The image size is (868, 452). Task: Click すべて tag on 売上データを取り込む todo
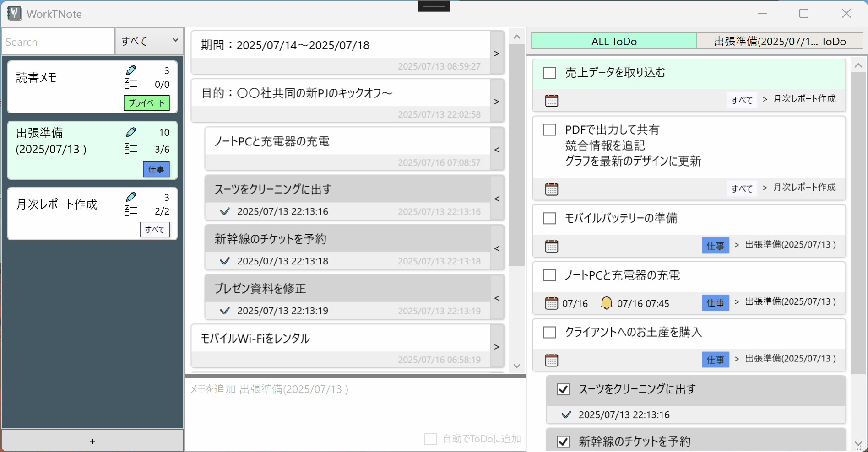[742, 100]
